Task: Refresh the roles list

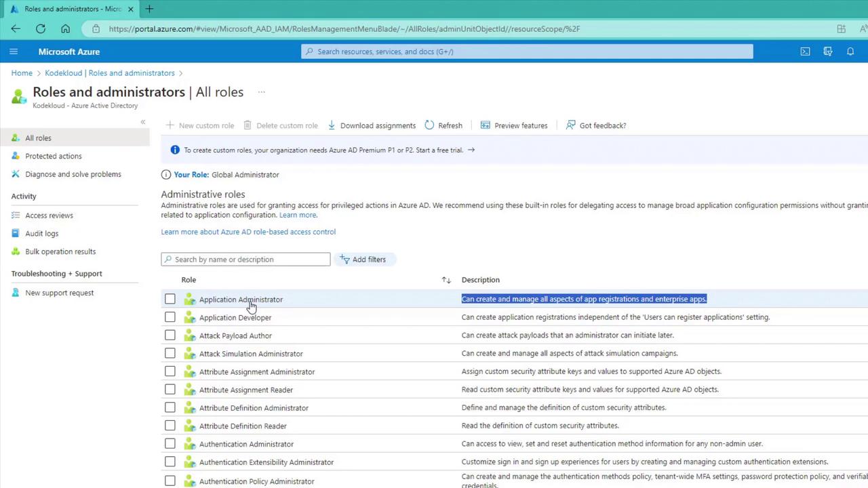Action: (443, 125)
